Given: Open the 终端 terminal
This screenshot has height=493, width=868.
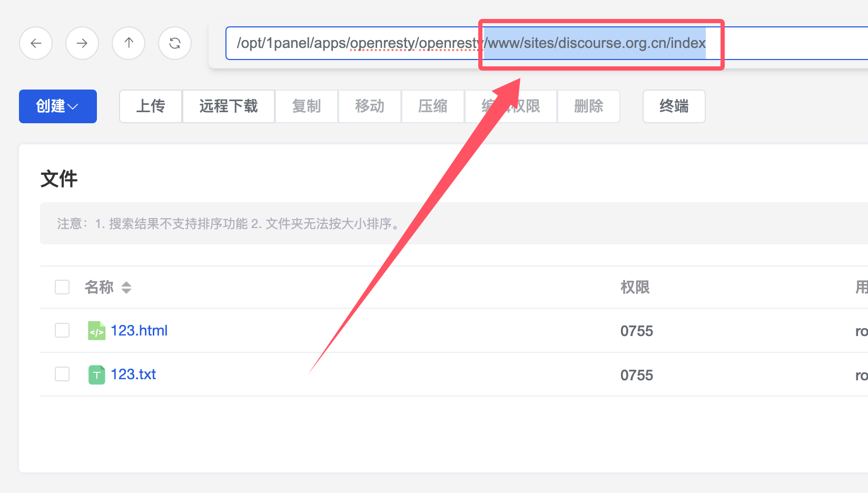Looking at the screenshot, I should click(x=674, y=106).
